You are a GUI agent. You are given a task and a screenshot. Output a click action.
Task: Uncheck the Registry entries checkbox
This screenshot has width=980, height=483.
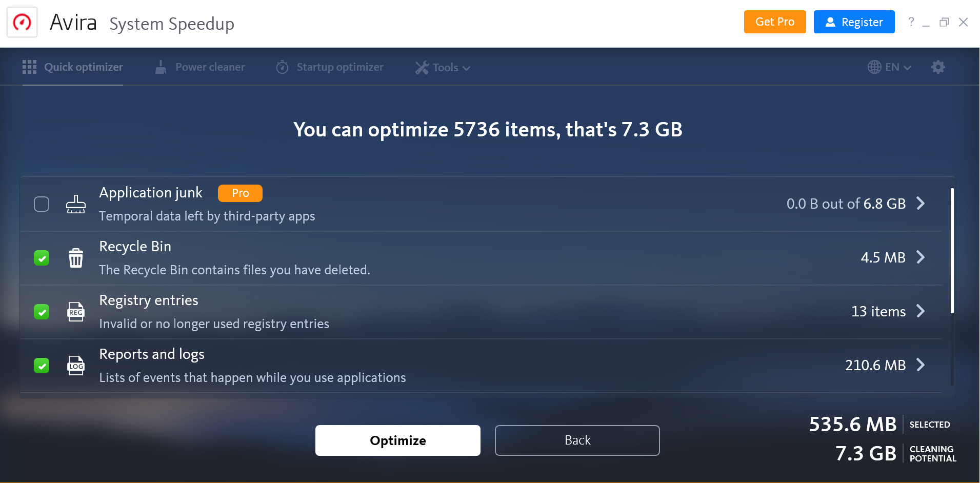point(42,312)
